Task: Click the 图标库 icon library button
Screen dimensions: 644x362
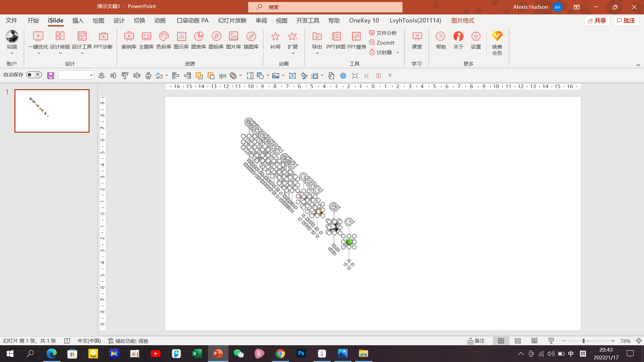Action: [216, 40]
